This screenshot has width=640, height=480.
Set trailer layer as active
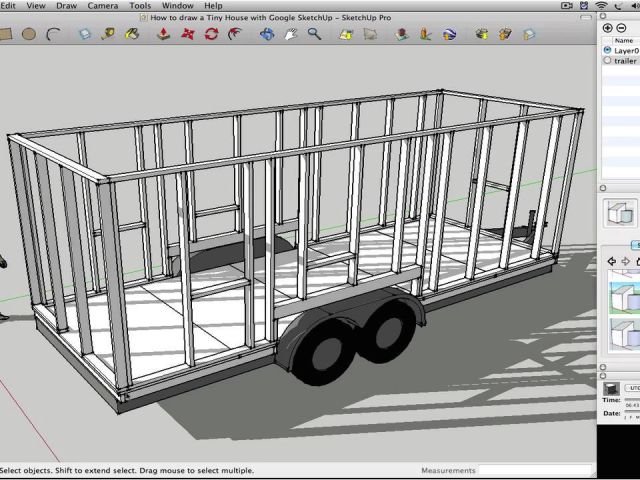point(608,61)
